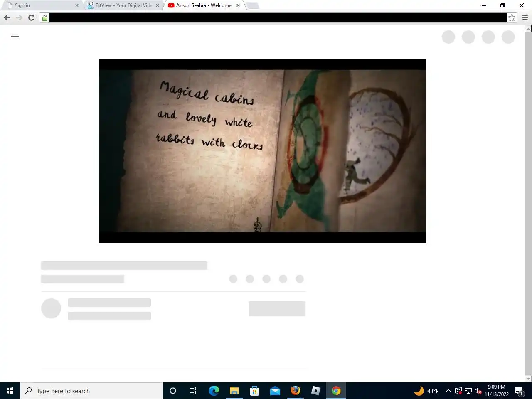This screenshot has height=399, width=532.
Task: Switch to the Sign in tab
Action: point(42,5)
